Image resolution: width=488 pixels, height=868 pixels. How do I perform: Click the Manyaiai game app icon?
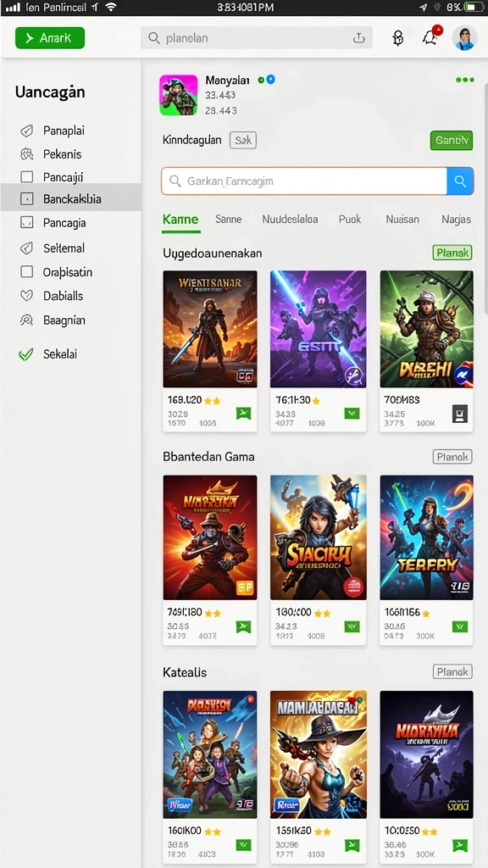(178, 95)
